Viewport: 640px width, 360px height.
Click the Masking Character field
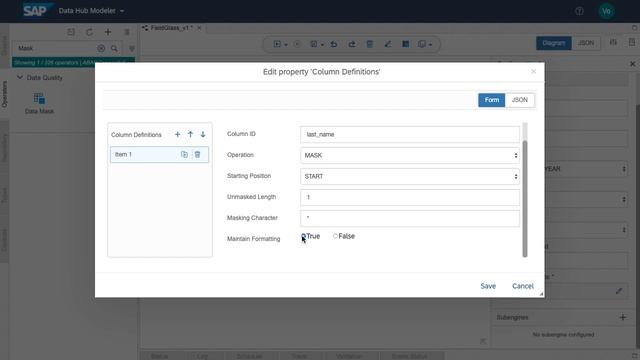click(x=410, y=218)
